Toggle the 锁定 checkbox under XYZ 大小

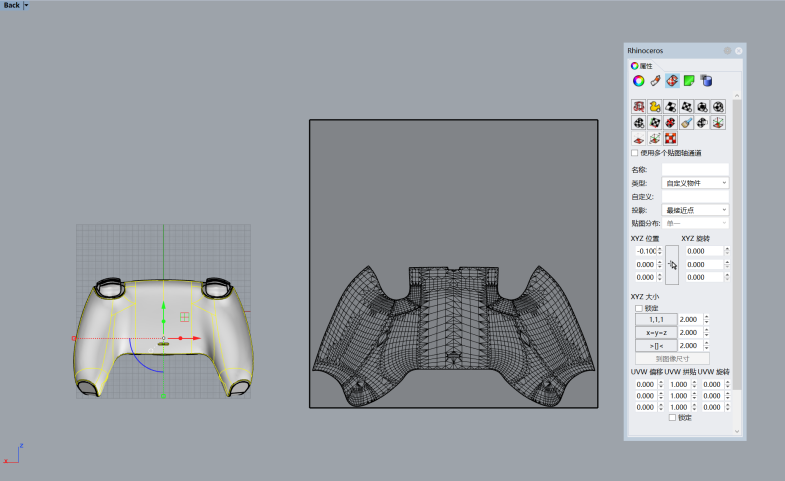pyautogui.click(x=639, y=309)
